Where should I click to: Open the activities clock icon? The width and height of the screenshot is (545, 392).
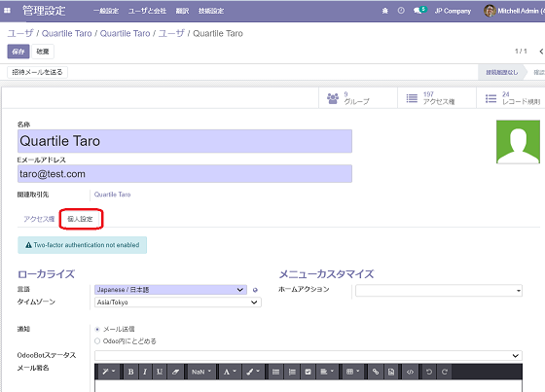click(x=401, y=11)
